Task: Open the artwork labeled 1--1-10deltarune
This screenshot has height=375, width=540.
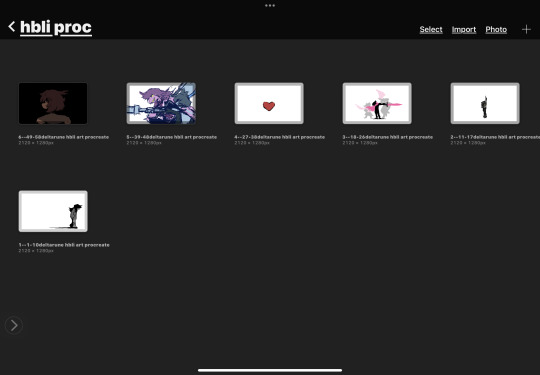Action: tap(53, 211)
